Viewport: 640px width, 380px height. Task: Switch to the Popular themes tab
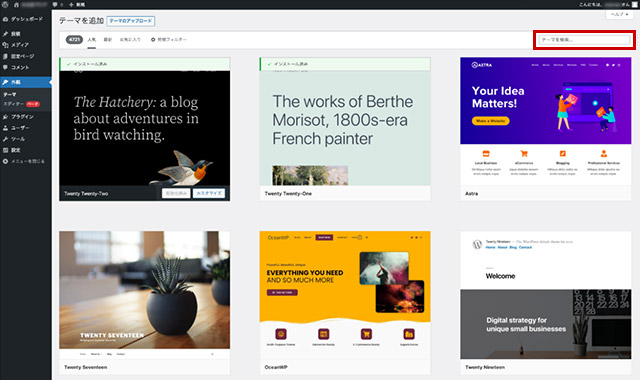[91, 40]
